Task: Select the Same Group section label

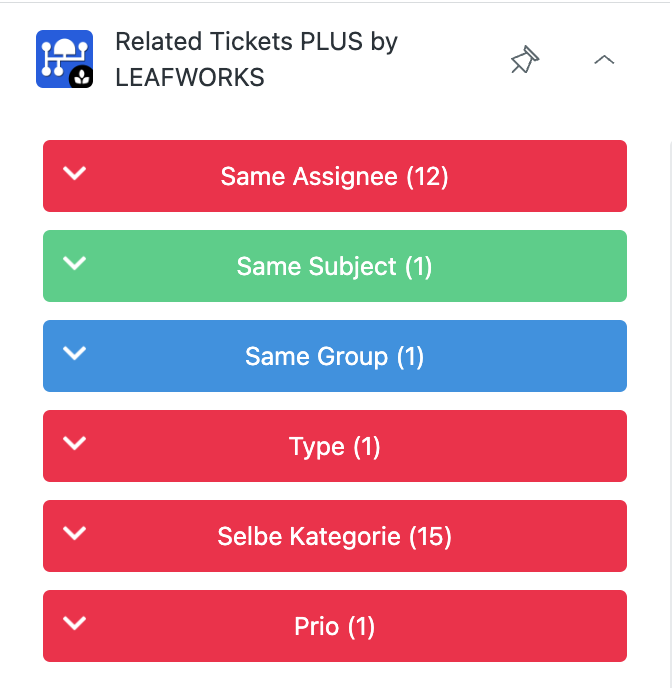Action: click(x=316, y=357)
